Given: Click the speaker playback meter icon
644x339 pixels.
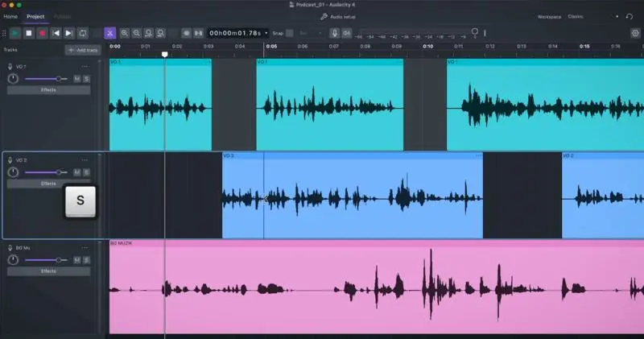Looking at the screenshot, I should pos(347,33).
